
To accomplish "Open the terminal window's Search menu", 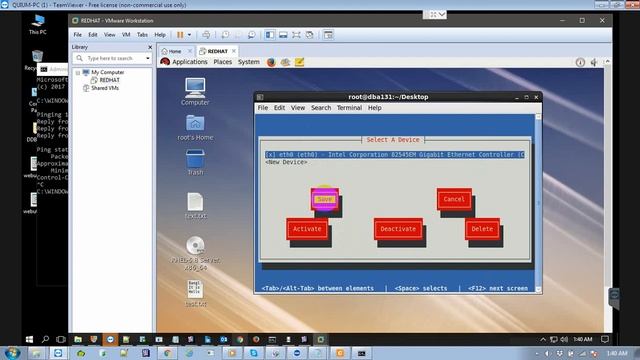I will (x=321, y=108).
